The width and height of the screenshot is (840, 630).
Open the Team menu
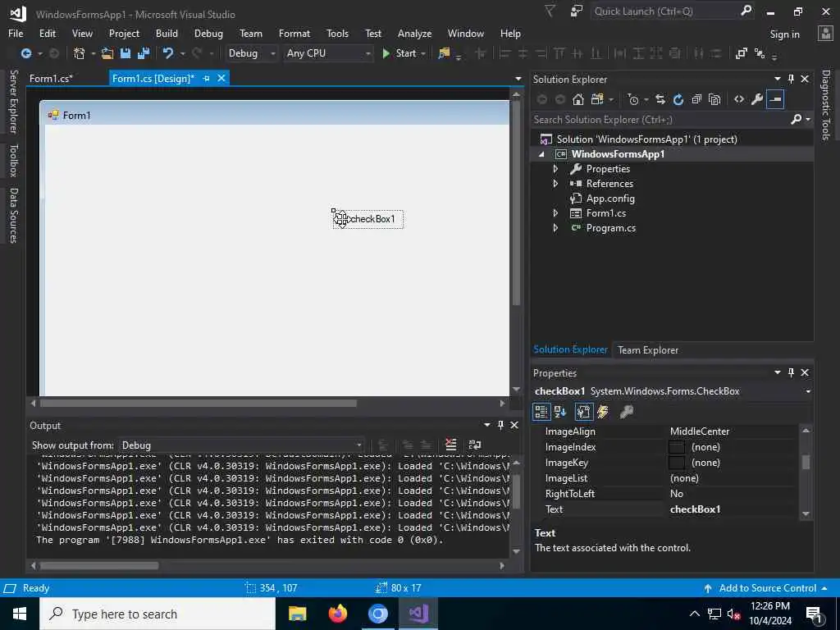[251, 33]
